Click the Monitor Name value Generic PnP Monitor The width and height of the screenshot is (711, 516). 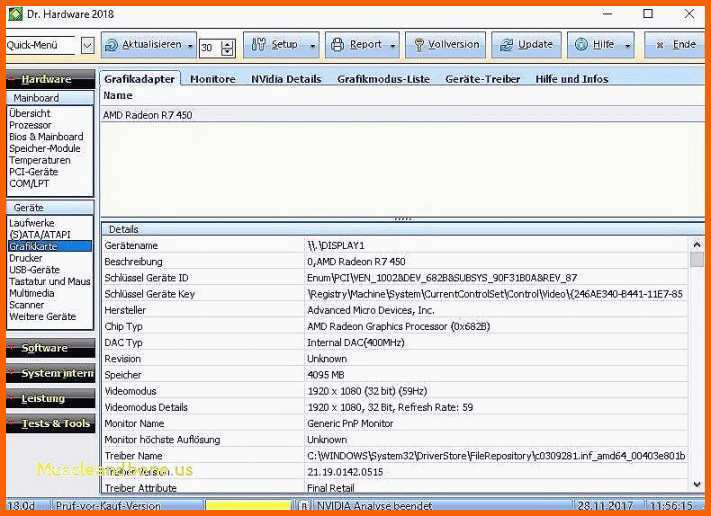coord(350,424)
